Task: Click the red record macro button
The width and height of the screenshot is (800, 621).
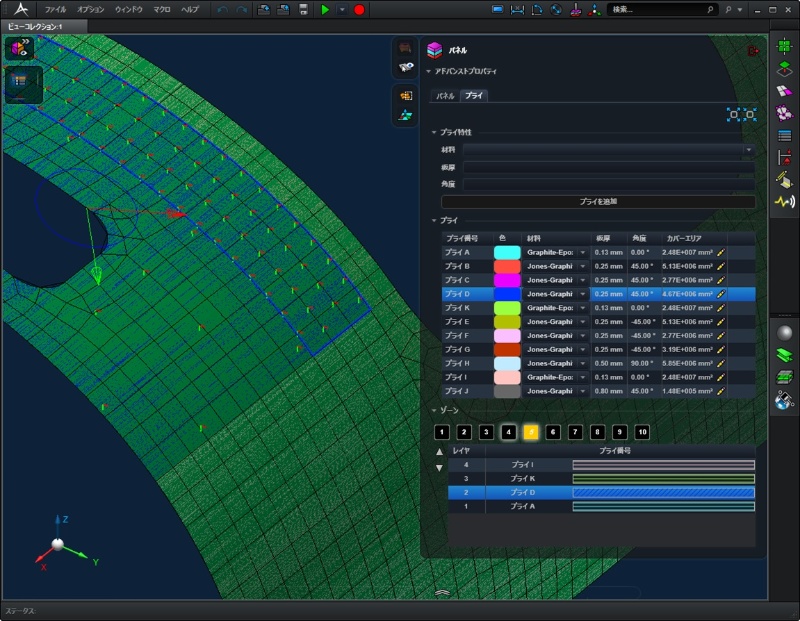Action: [x=359, y=9]
